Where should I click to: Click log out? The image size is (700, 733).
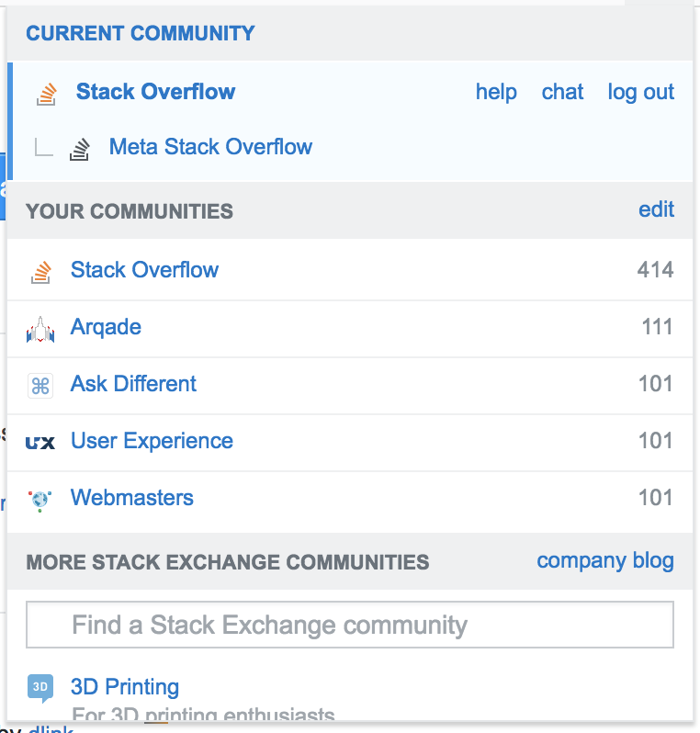pos(640,92)
